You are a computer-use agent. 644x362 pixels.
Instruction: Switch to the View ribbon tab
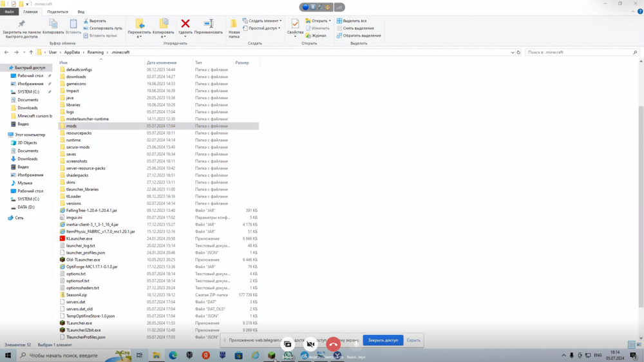(81, 12)
